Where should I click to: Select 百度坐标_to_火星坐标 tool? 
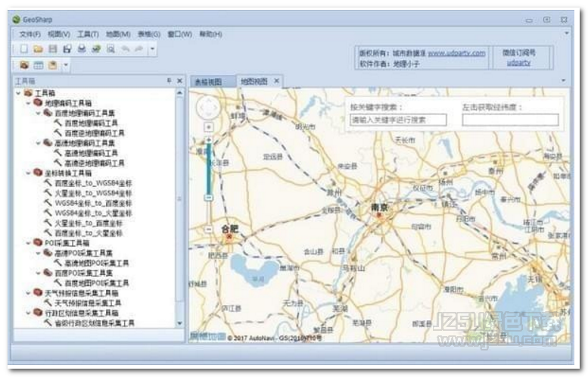click(x=89, y=233)
